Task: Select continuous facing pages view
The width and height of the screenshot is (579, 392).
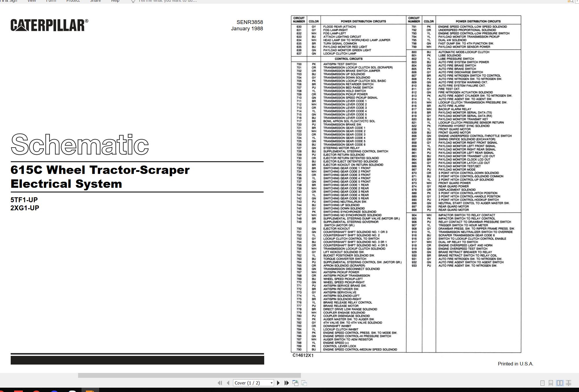Action: (x=569, y=383)
